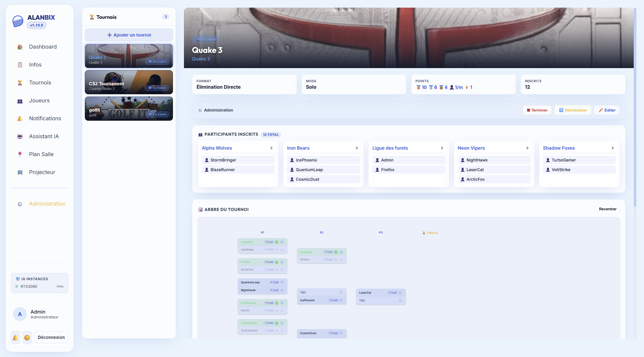The height and width of the screenshot is (357, 644).
Task: Click the Admin avatar circle
Action: click(x=20, y=314)
